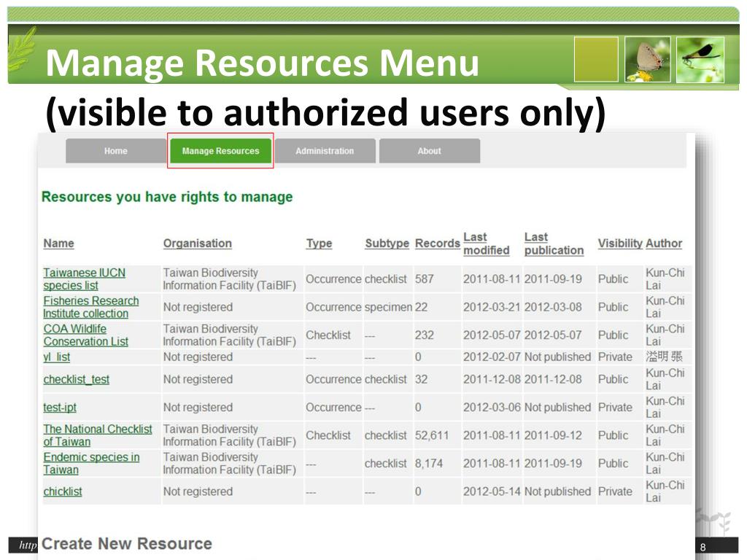Viewport: 747px width, 560px height.
Task: Sort table by Name column header
Action: [58, 244]
